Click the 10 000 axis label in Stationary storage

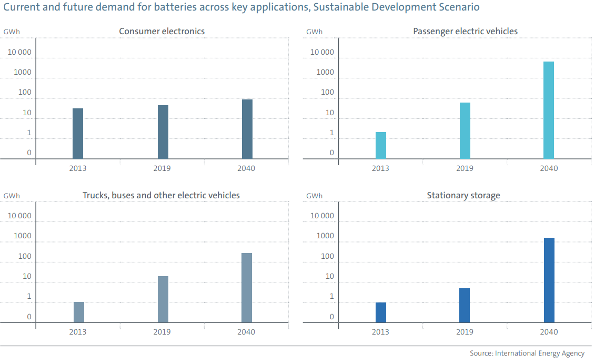click(322, 216)
